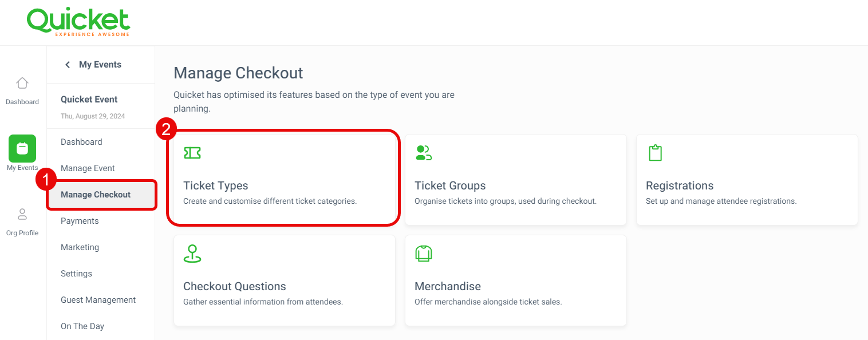Screen dimensions: 868x340
Task: Go back using My Events chevron
Action: click(x=68, y=65)
